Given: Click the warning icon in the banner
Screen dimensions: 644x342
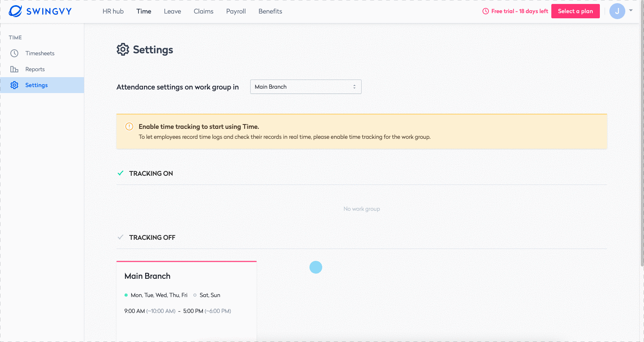Looking at the screenshot, I should coord(129,126).
